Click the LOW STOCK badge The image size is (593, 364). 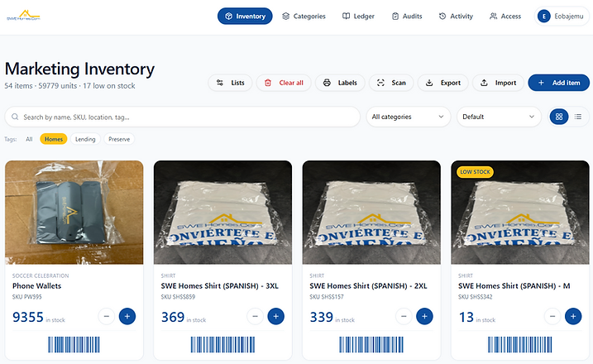pyautogui.click(x=475, y=172)
